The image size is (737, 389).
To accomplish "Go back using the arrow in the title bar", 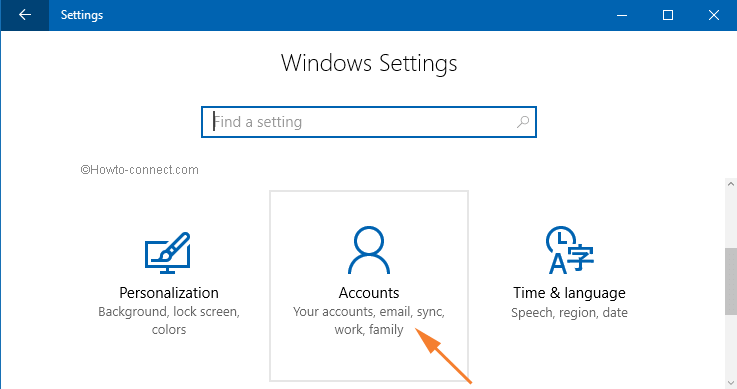I will click(24, 15).
